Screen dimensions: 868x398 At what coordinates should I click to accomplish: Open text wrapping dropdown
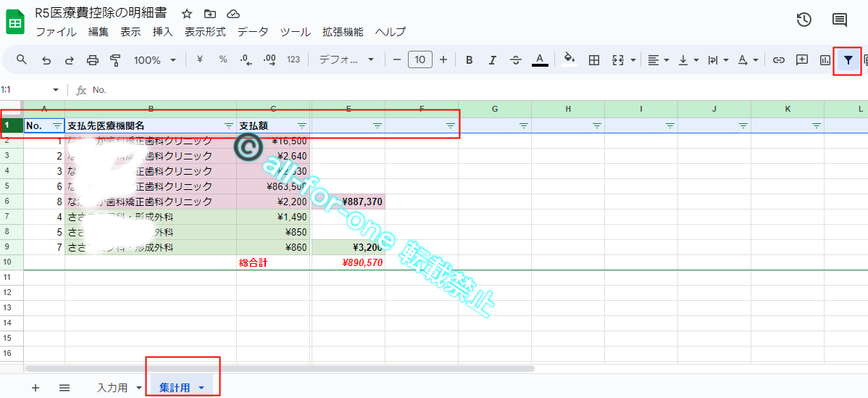719,60
